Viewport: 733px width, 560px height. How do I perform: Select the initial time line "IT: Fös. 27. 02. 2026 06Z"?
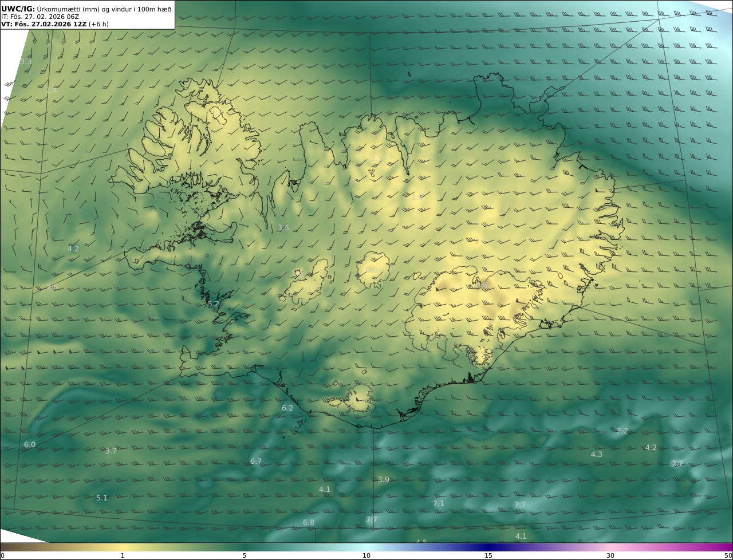click(40, 17)
